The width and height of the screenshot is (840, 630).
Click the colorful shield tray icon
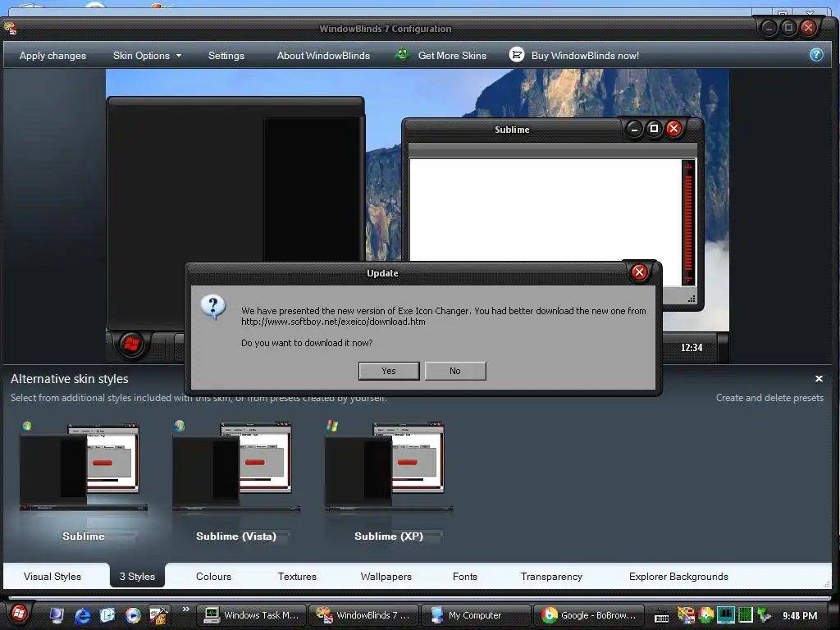(x=705, y=615)
